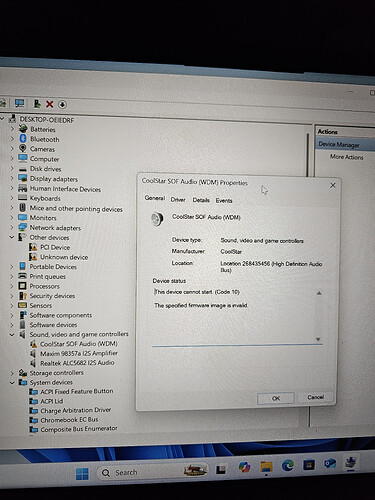Select the Monitors category icon

click(23, 217)
